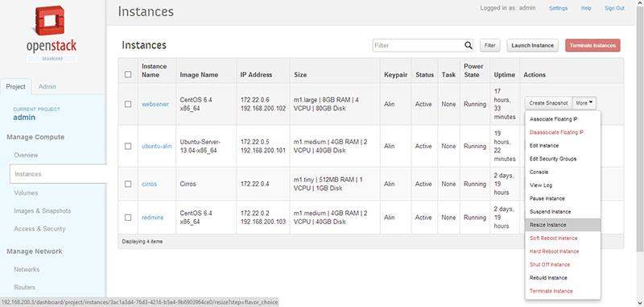
Task: Select Resize Instance menu entry
Action: 563,225
